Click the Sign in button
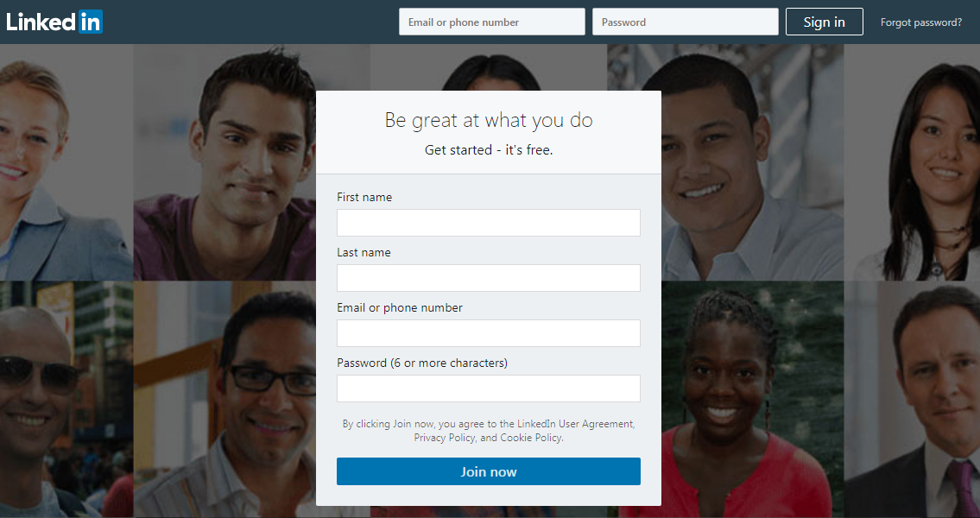Screen dimensions: 980x518 (x=824, y=22)
